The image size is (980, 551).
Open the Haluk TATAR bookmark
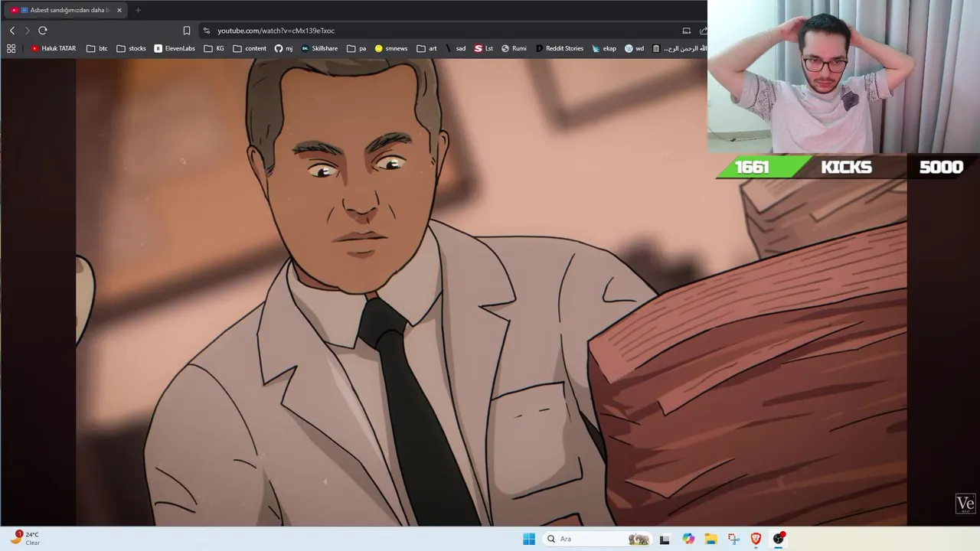tap(54, 48)
